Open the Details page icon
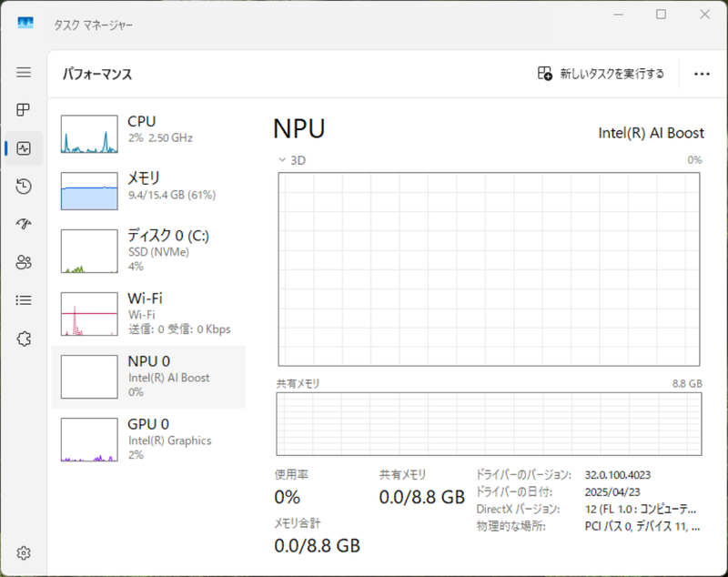Viewport: 728px width, 577px height. tap(24, 300)
